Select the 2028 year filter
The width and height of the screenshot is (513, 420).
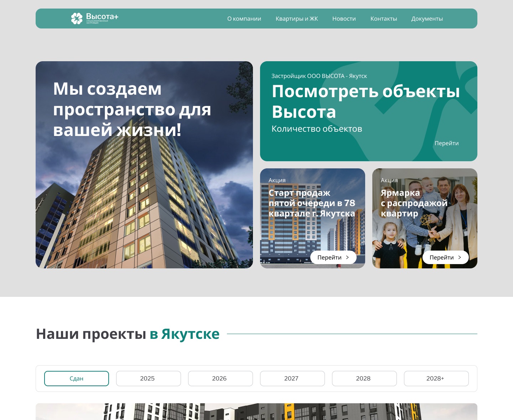point(364,378)
